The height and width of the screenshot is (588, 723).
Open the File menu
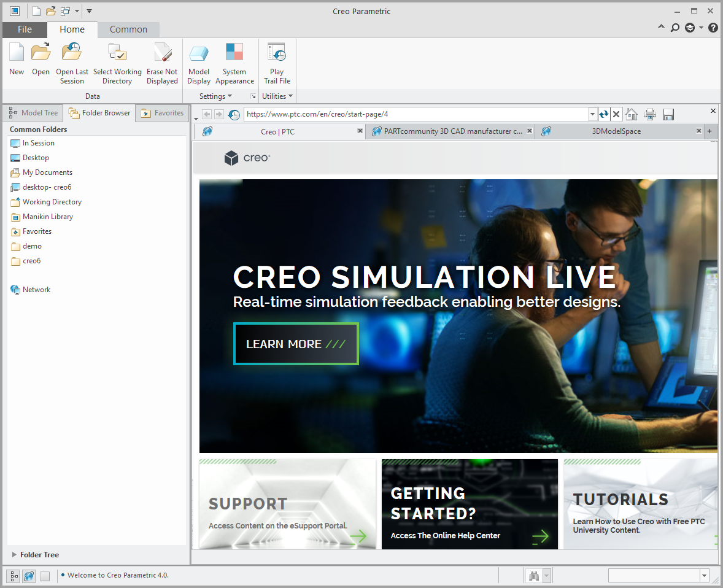pyautogui.click(x=25, y=29)
